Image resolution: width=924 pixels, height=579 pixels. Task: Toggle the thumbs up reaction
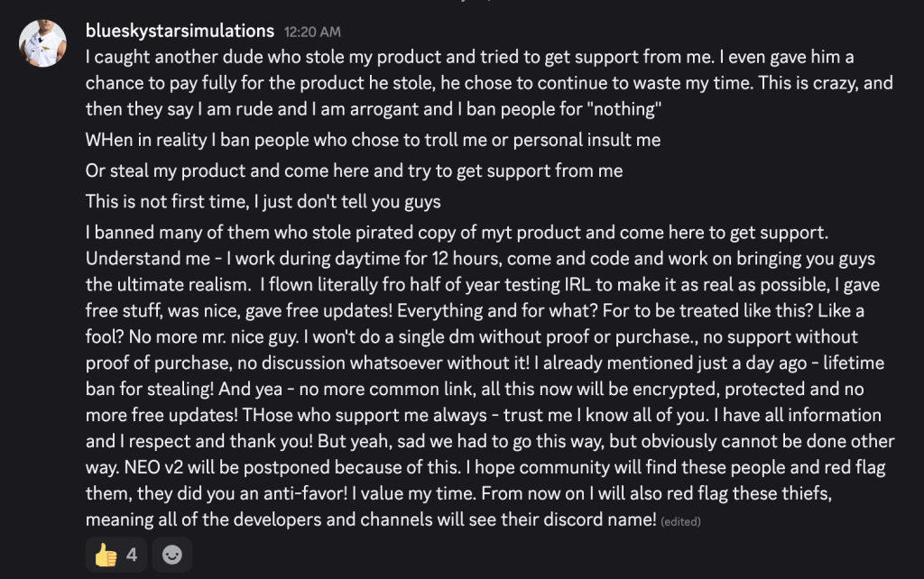116,555
